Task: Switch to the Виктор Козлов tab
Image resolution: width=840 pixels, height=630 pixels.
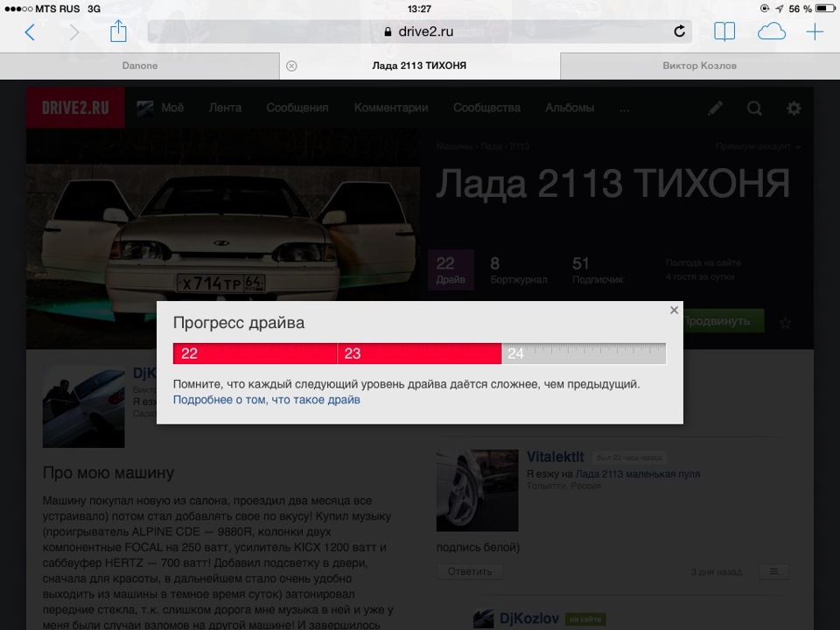Action: 700,65
